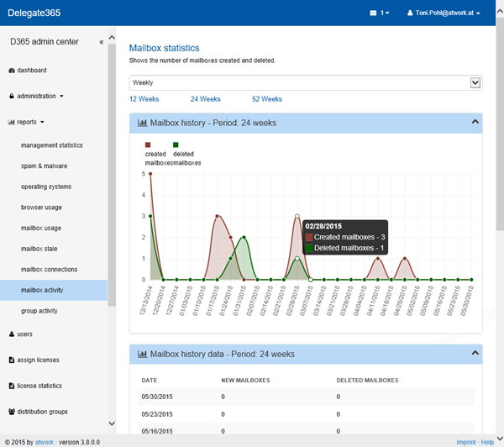
Task: Collapse the sidebar with double chevron
Action: coord(102,42)
